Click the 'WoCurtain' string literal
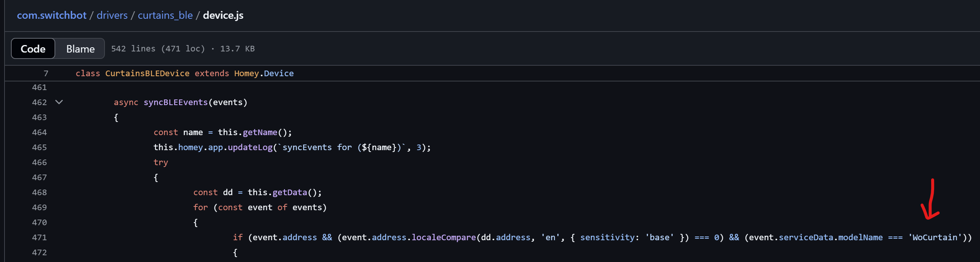 [x=935, y=237]
